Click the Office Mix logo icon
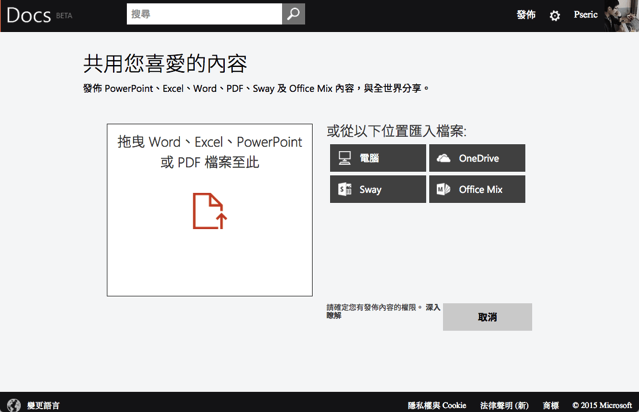Screen dimensions: 639x412 pyautogui.click(x=443, y=189)
